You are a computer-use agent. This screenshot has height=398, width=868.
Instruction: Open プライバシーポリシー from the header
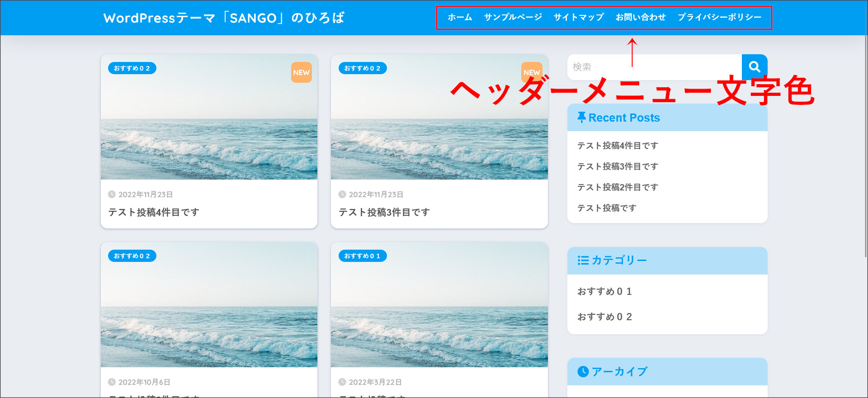coord(719,18)
